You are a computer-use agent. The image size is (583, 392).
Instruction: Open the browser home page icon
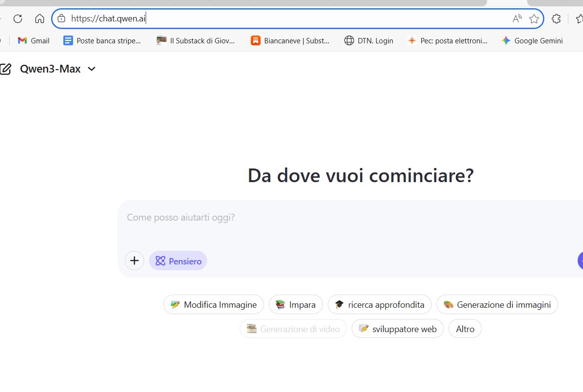39,19
